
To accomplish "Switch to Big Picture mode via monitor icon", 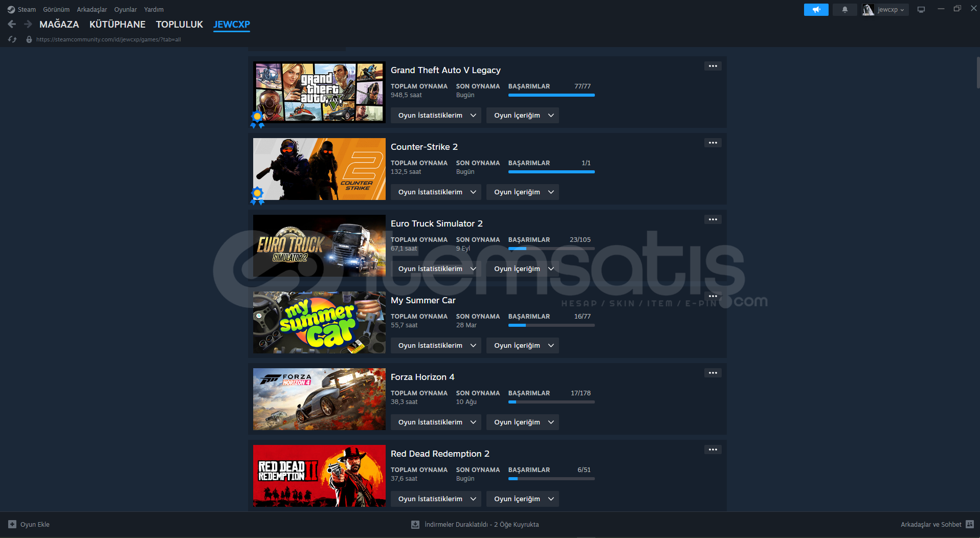I will coord(921,10).
